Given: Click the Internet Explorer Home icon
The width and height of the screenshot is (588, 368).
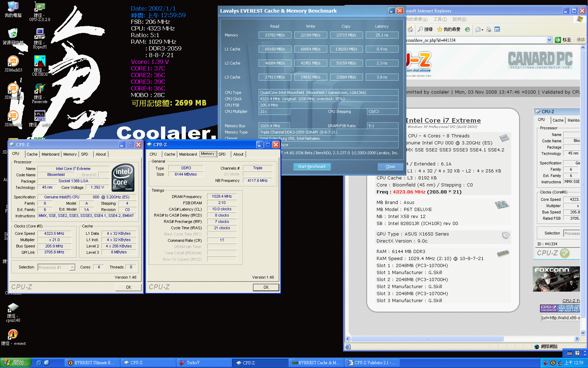Looking at the screenshot, I should [x=410, y=29].
